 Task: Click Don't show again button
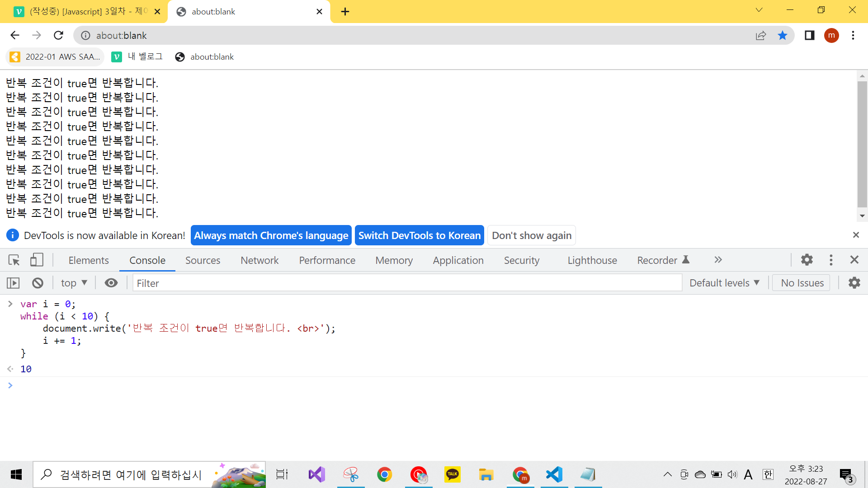pyautogui.click(x=531, y=235)
